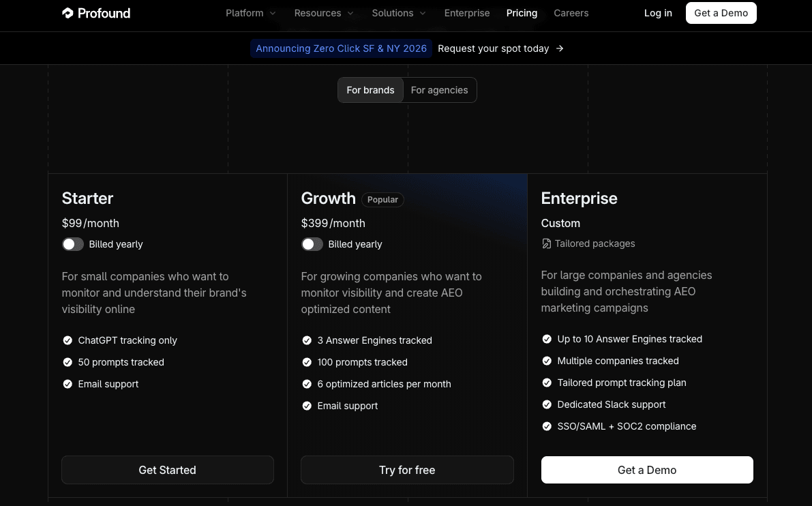Open the Resources dropdown
The width and height of the screenshot is (812, 506).
tap(323, 13)
